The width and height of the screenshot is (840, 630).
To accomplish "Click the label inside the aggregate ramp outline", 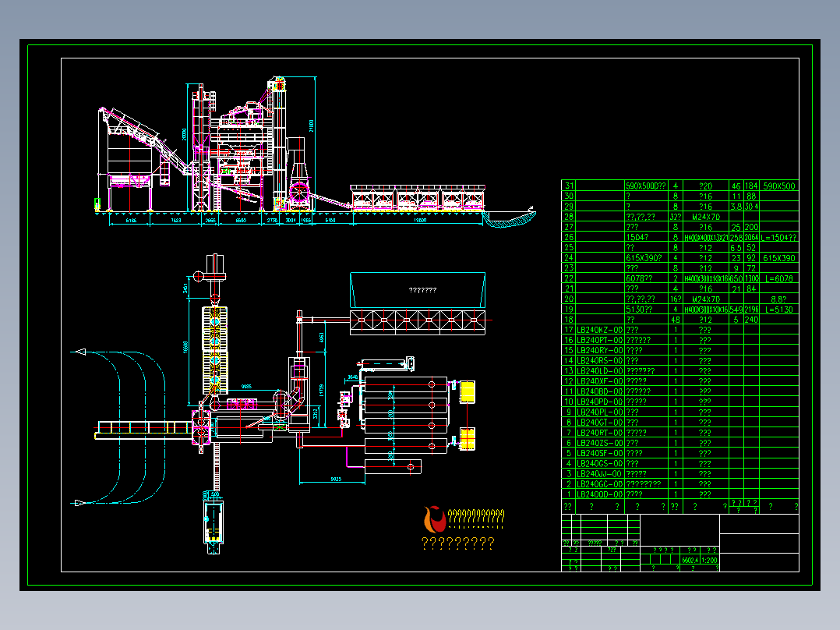I will [422, 290].
